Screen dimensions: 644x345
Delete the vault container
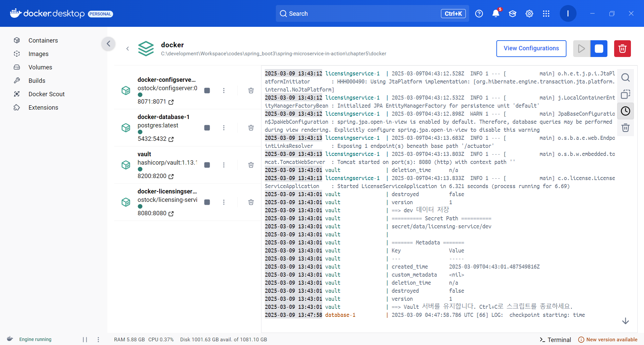tap(251, 165)
